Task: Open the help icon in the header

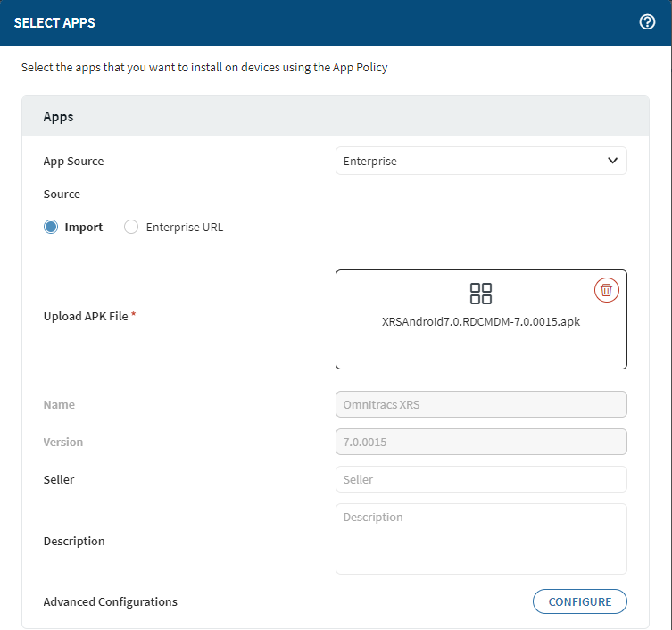Action: [648, 22]
